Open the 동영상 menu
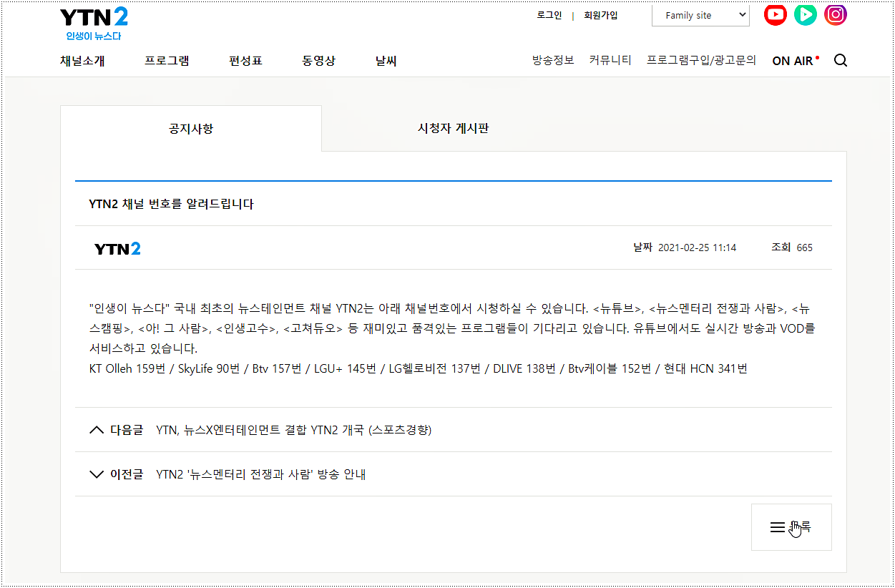This screenshot has height=588, width=895. click(318, 61)
